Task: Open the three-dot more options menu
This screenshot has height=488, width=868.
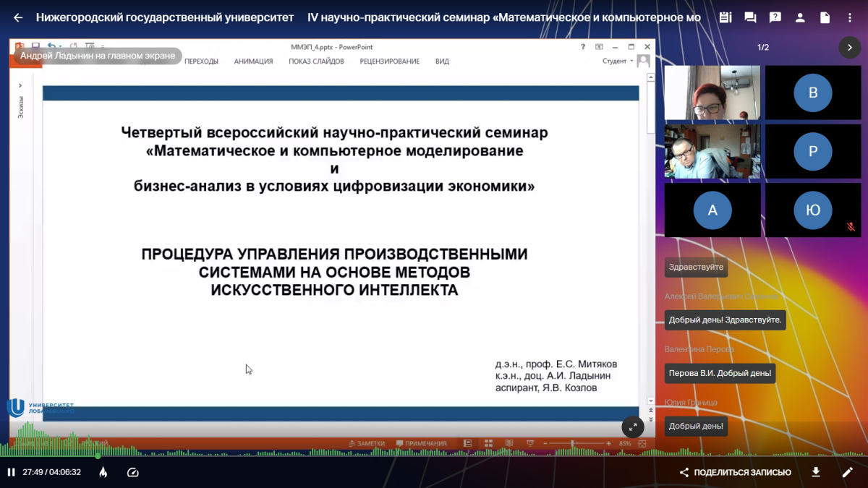Action: point(850,17)
